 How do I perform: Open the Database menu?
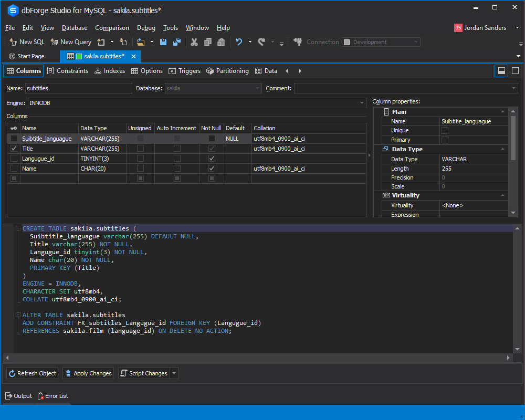(75, 28)
